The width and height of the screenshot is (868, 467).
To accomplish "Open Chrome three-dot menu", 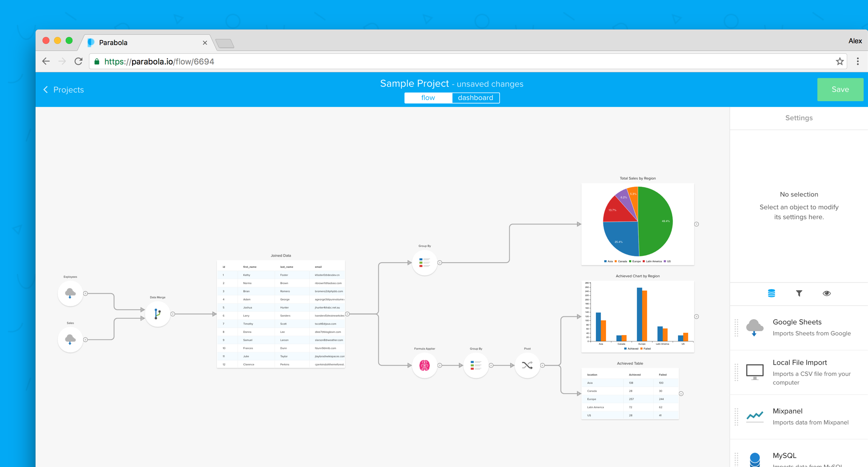I will pyautogui.click(x=857, y=61).
